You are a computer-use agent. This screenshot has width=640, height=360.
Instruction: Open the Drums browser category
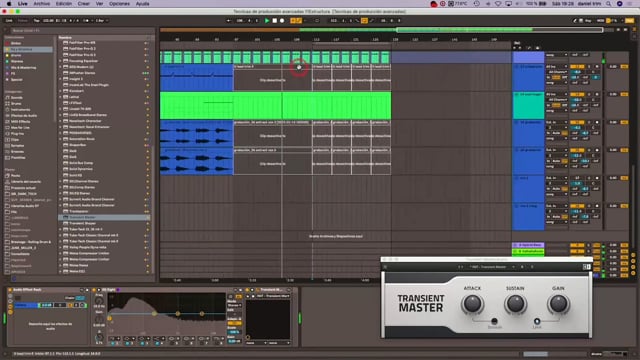coord(16,104)
